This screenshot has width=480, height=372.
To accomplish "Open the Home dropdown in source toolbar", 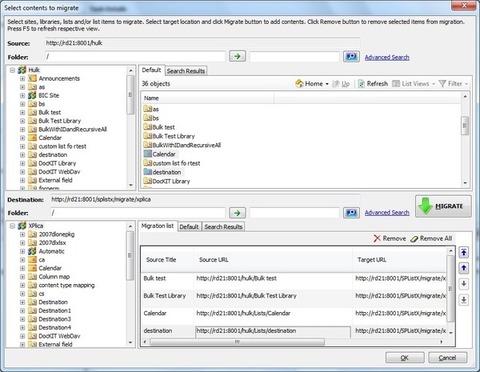I will (x=312, y=83).
